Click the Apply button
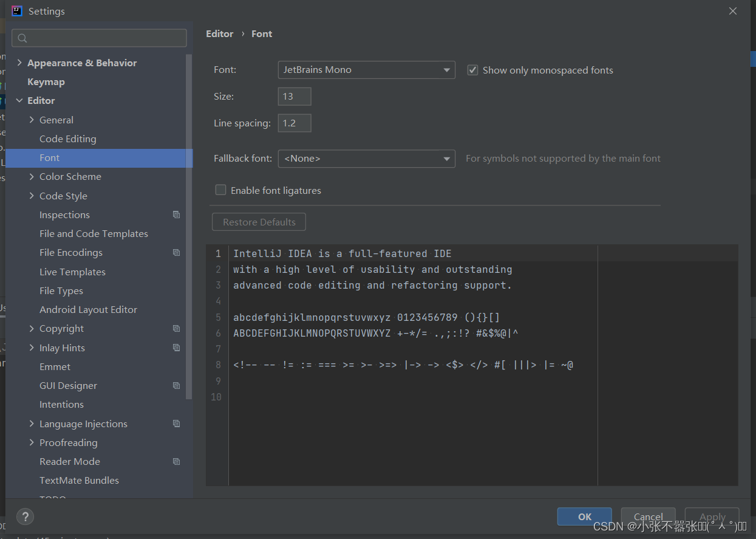Screen dimensions: 756x539 (712, 517)
